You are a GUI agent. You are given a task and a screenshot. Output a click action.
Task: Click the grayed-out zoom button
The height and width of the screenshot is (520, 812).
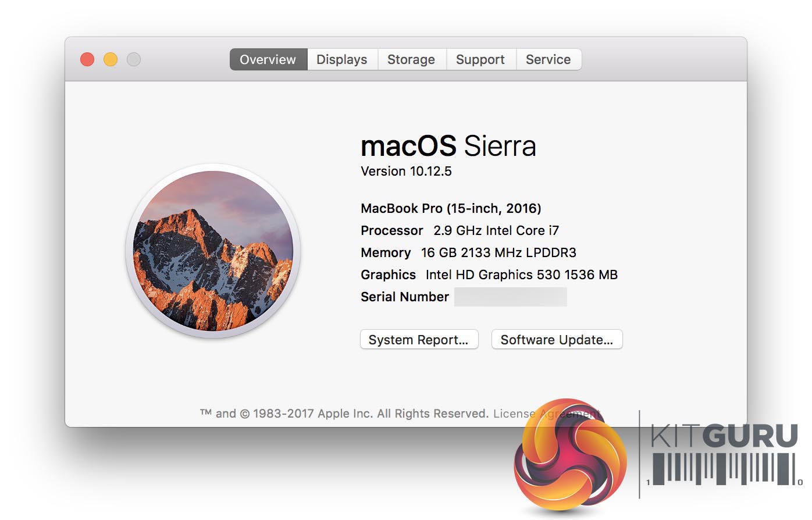click(134, 59)
